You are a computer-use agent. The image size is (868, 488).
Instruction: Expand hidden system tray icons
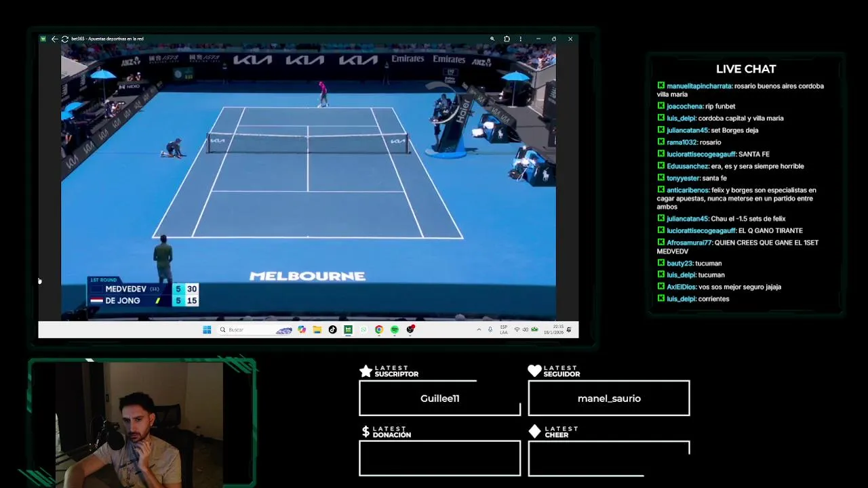(479, 329)
